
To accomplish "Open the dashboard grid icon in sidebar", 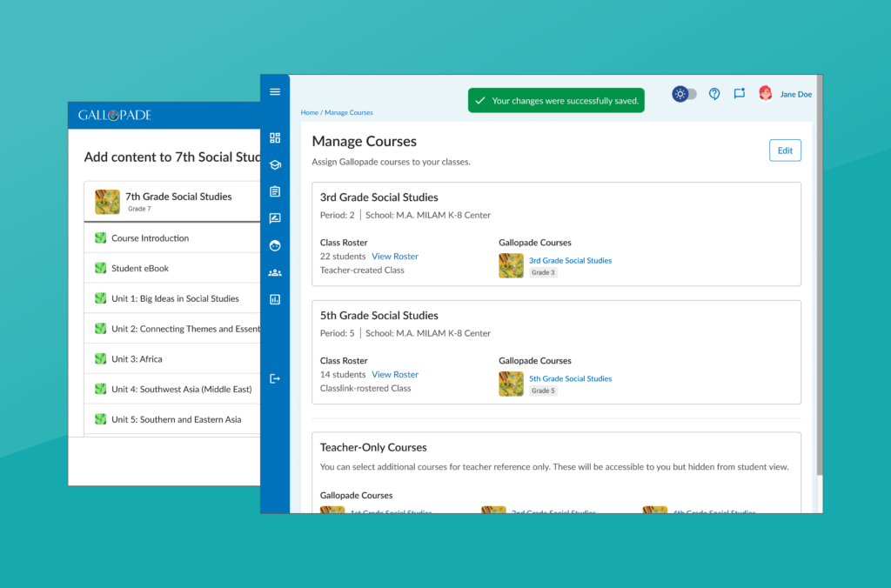I will coord(275,138).
